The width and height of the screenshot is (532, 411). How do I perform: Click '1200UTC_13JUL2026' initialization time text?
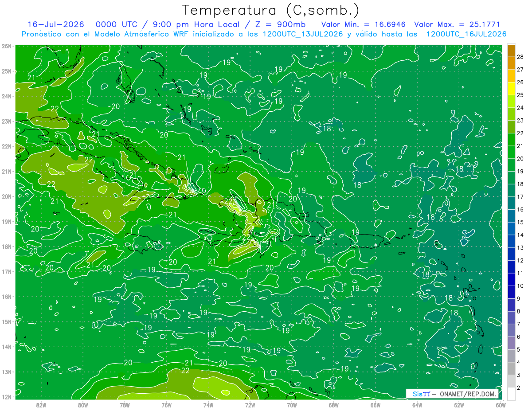(x=302, y=34)
